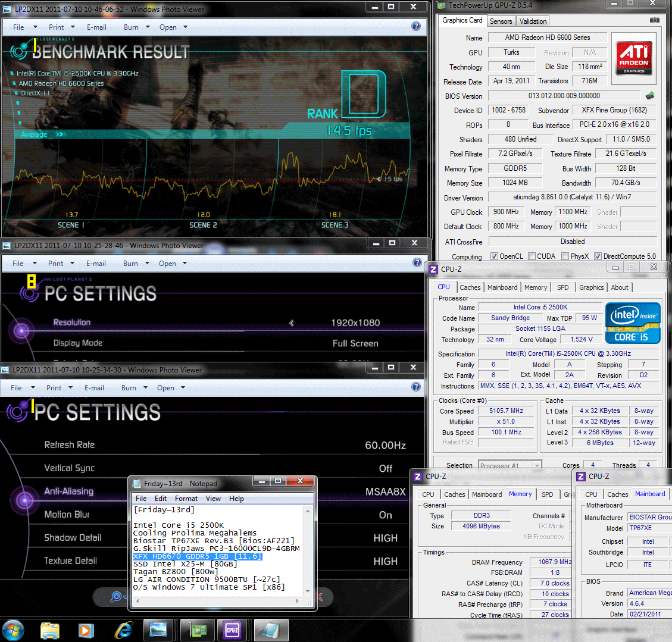672x642 pixels.
Task: Open CPU tab in CPU-Z Mainboard window
Action: (x=591, y=494)
